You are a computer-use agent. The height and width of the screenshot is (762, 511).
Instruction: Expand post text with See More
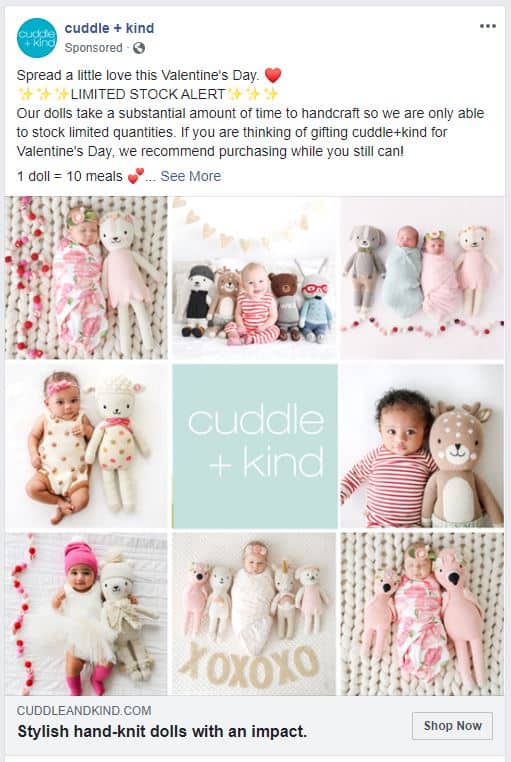pos(190,176)
